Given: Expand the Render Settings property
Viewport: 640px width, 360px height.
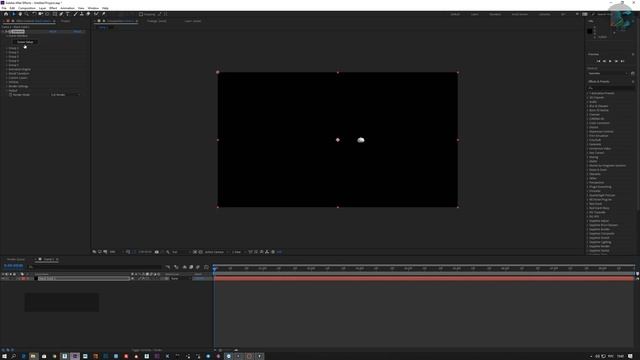Looking at the screenshot, I should (x=7, y=86).
